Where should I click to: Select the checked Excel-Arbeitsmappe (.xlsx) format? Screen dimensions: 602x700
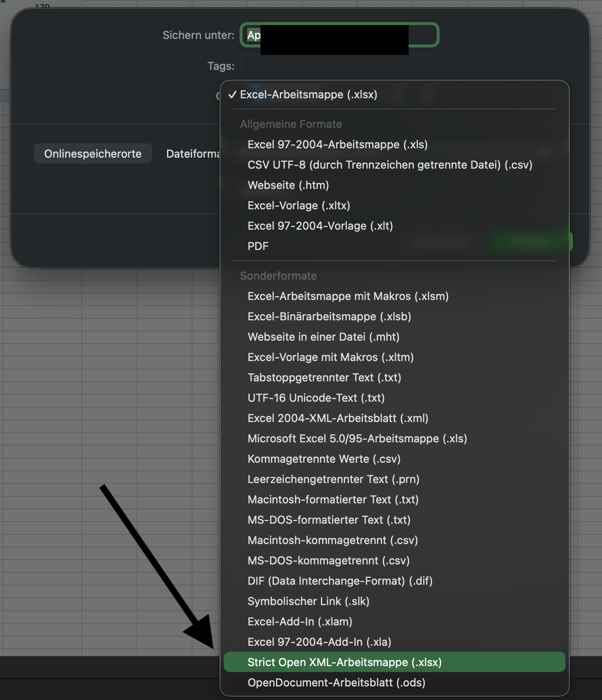coord(394,94)
